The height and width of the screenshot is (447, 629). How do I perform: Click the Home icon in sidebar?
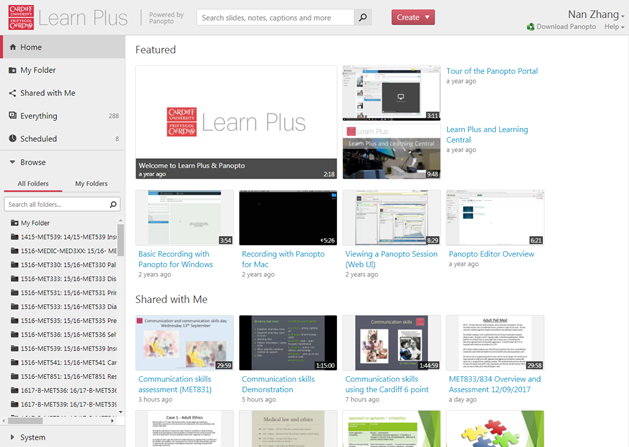coord(13,47)
